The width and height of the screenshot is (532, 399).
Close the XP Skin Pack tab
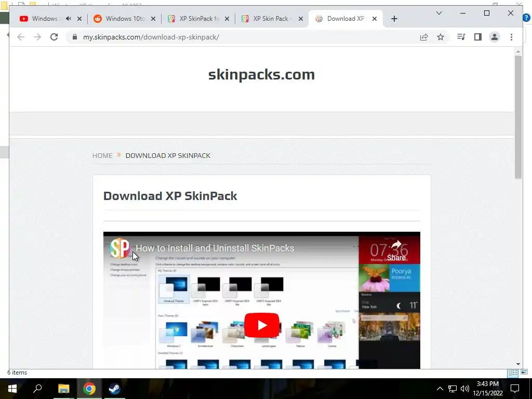tap(301, 19)
